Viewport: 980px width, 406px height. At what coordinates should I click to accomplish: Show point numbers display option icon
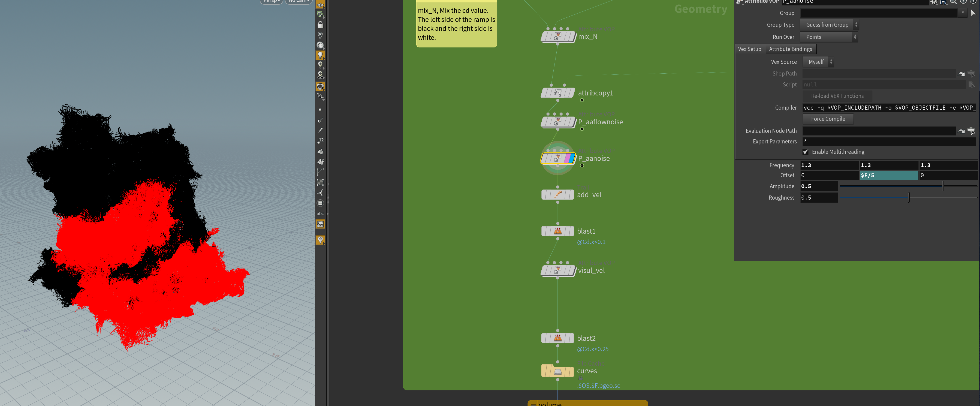(x=320, y=140)
